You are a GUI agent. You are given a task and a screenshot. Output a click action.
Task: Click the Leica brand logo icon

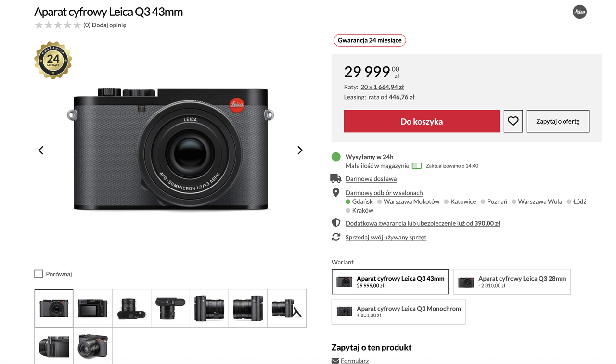coord(579,12)
